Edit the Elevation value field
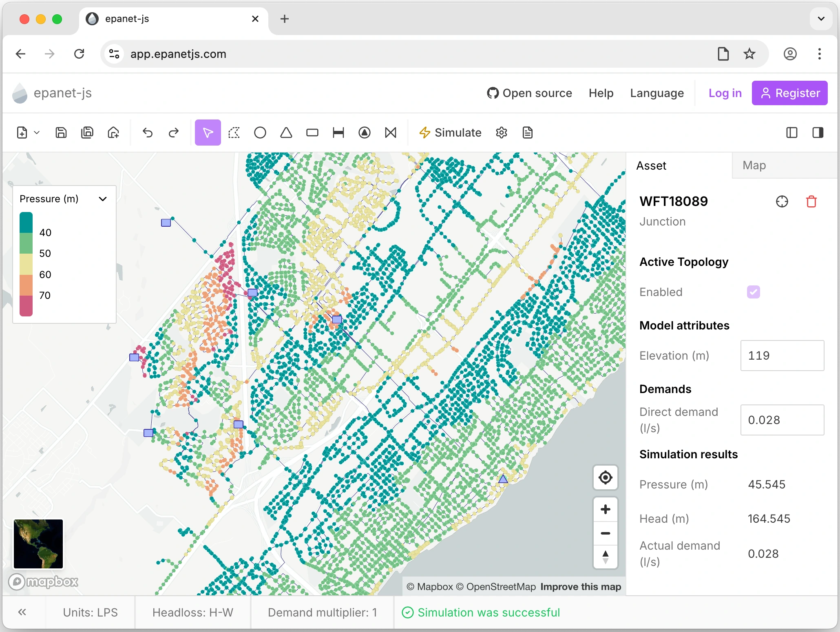 782,356
